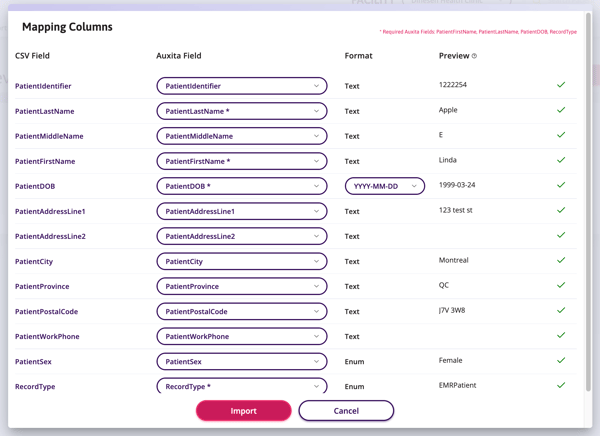Click the green checkmark in PatientLastName row
600x436 pixels.
pos(561,110)
